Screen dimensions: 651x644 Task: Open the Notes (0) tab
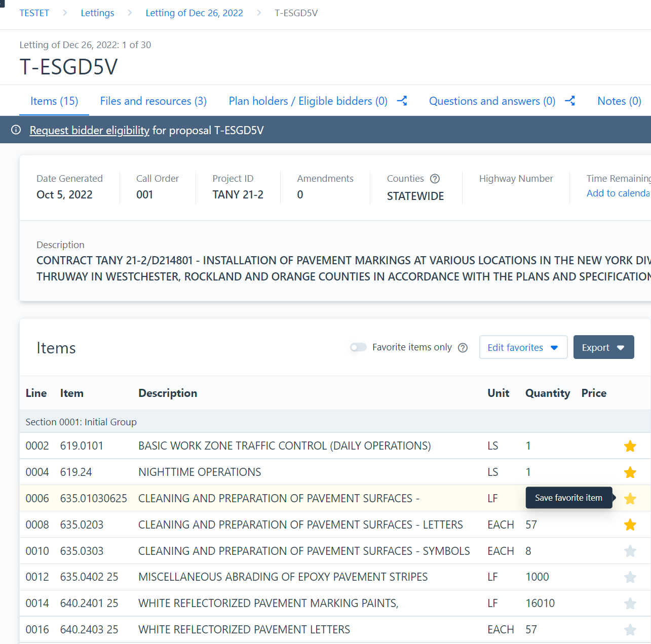[619, 101]
